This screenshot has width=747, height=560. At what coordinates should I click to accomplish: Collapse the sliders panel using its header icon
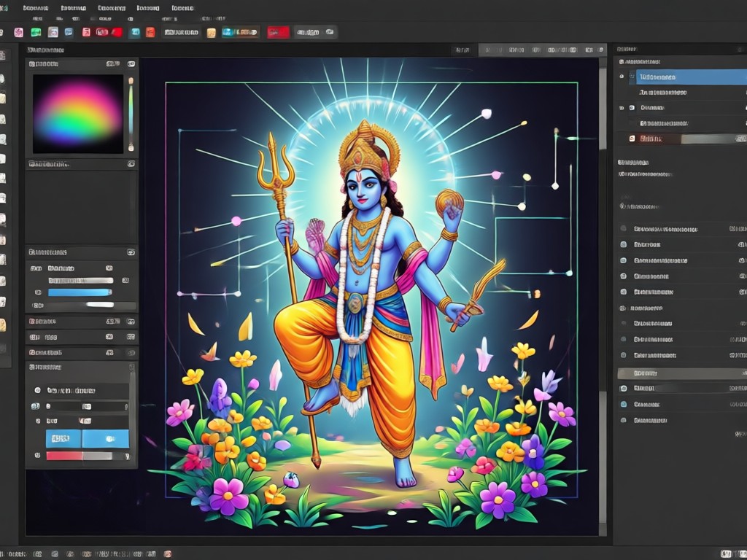tap(131, 252)
